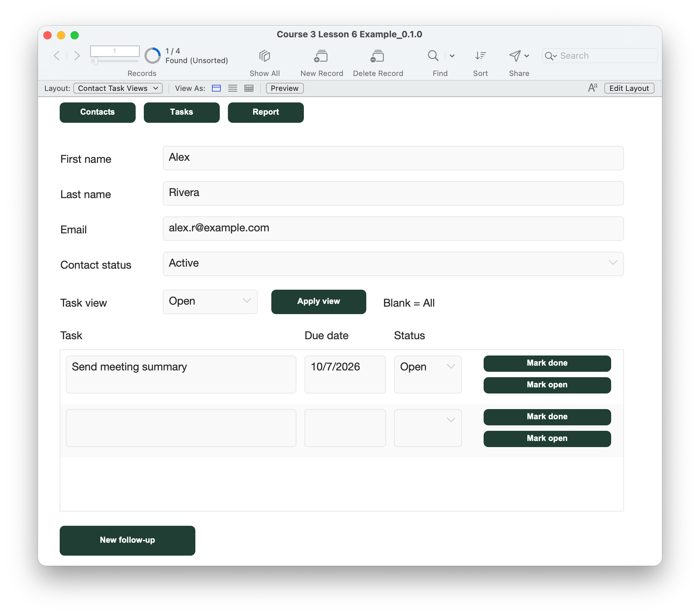
Task: Click the Edit Layout button
Action: coord(629,88)
